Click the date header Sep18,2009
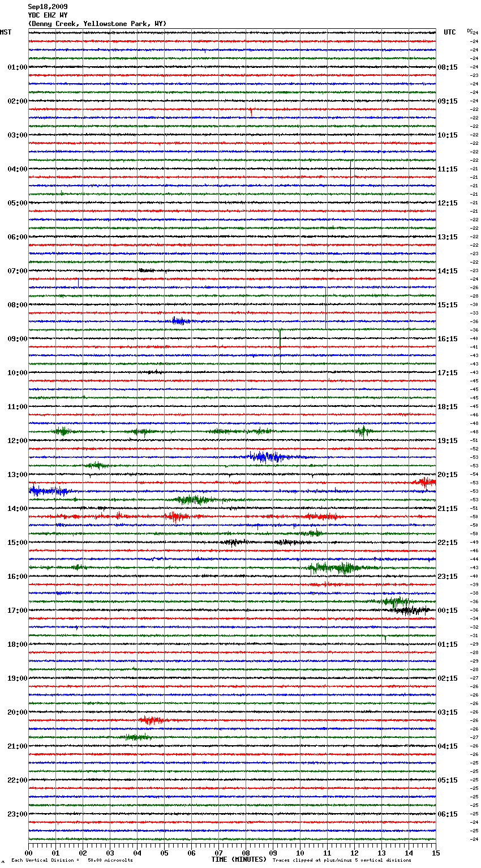 (48, 7)
